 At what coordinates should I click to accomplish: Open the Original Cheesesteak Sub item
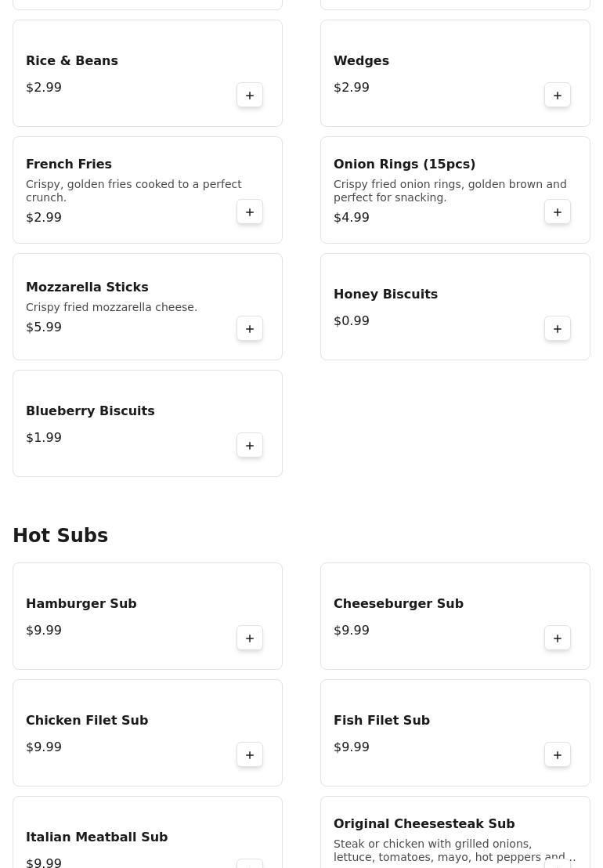424,824
